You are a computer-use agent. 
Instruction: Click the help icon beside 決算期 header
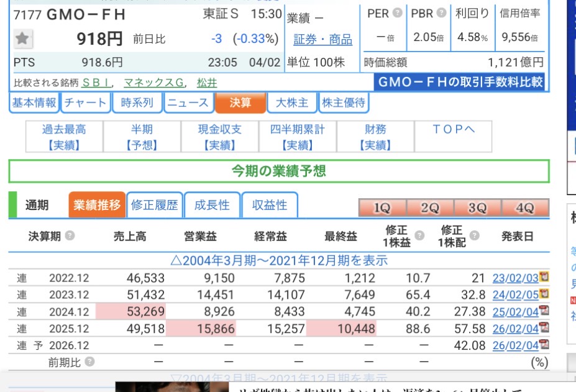(70, 236)
